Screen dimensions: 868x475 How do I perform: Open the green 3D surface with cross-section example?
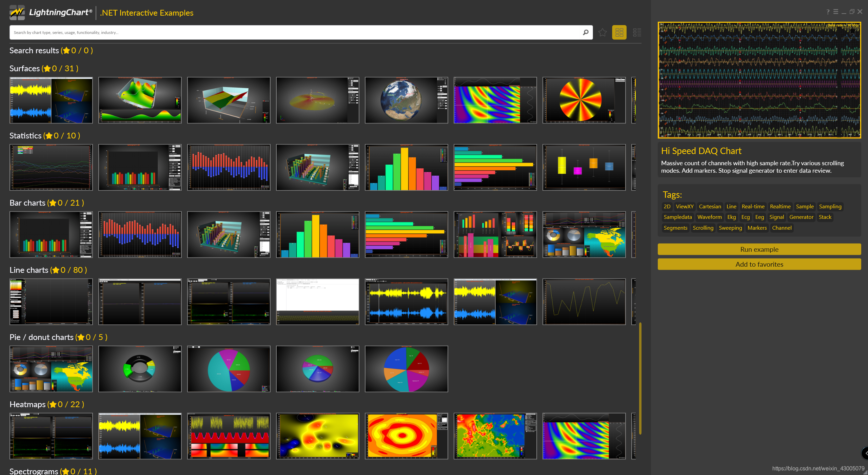tap(140, 100)
